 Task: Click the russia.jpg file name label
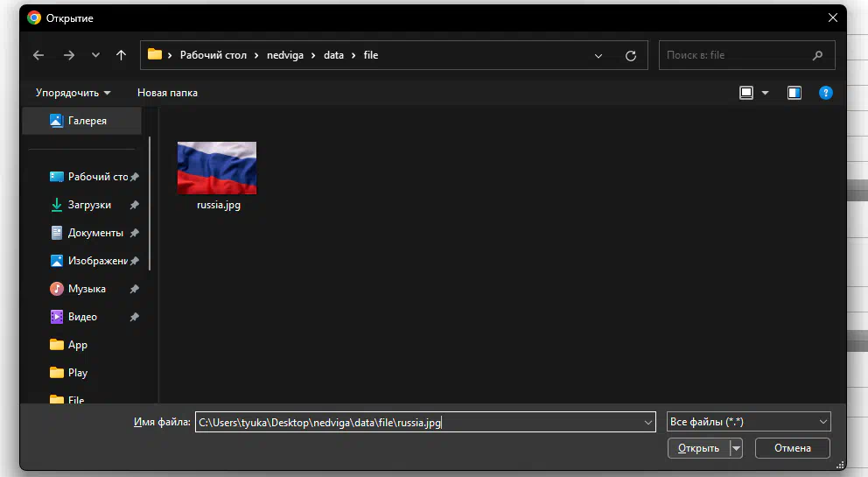(x=219, y=205)
